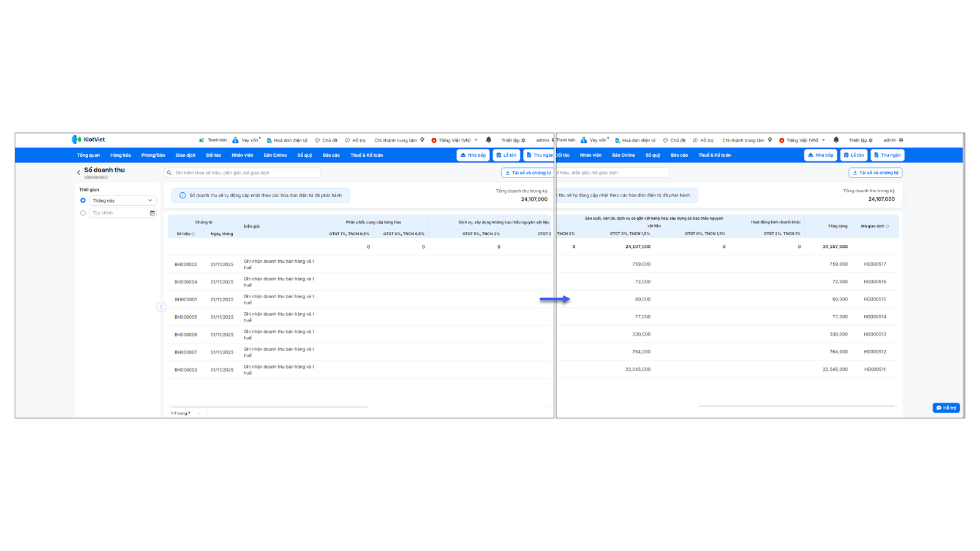Select the Tùy chỉnh radio button

[83, 213]
